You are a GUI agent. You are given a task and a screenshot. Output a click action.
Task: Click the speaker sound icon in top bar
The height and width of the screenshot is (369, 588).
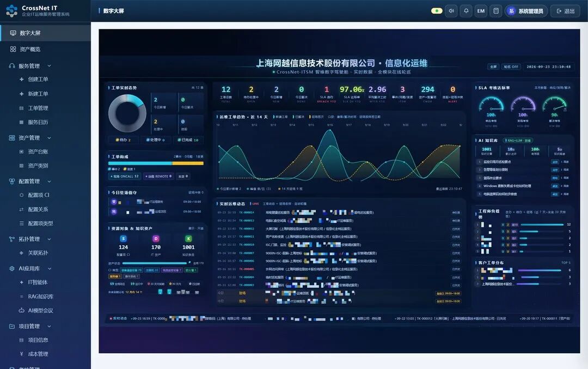click(x=451, y=11)
